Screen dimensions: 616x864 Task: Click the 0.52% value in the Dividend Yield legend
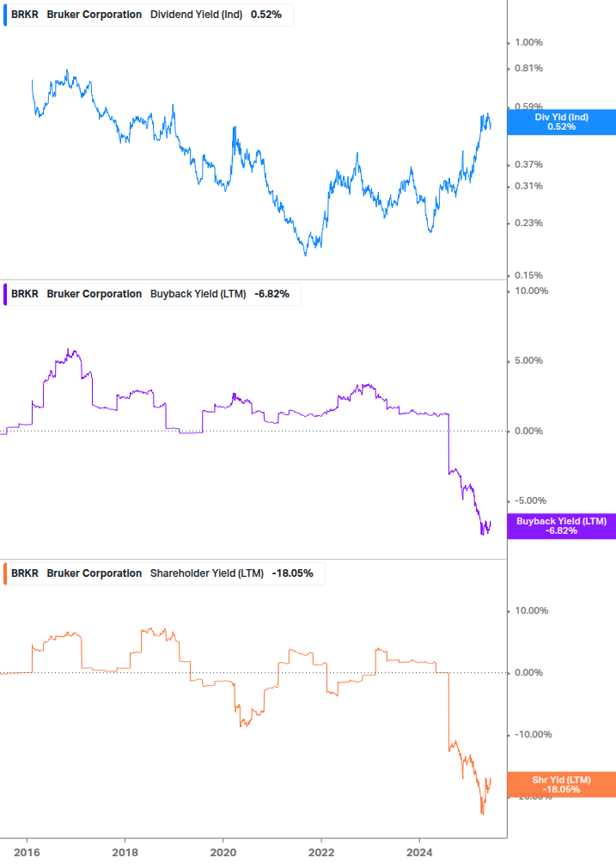265,15
